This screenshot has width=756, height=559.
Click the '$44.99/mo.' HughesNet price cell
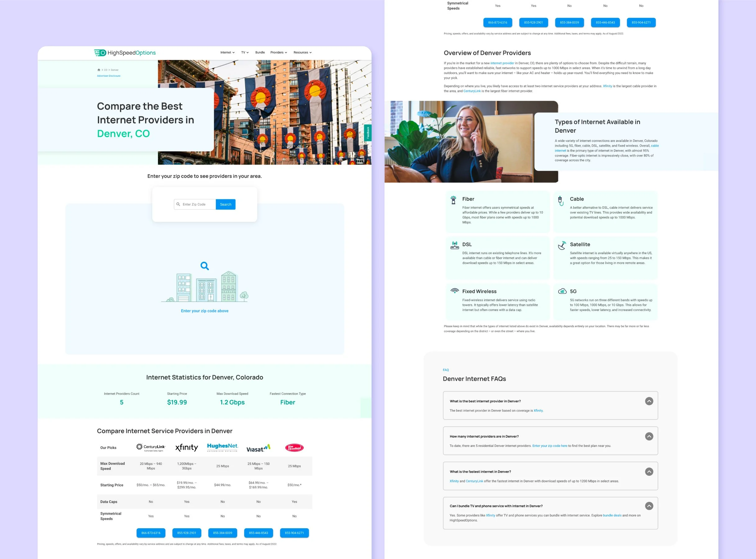(222, 485)
